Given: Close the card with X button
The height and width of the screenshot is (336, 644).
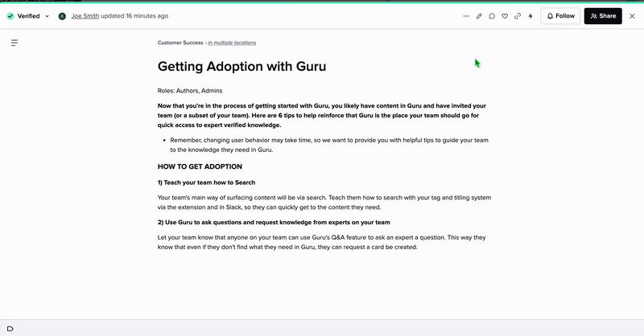Looking at the screenshot, I should coord(632,16).
